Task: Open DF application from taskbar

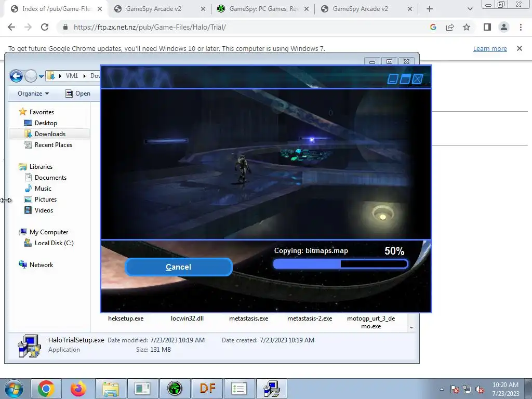Action: tap(207, 389)
